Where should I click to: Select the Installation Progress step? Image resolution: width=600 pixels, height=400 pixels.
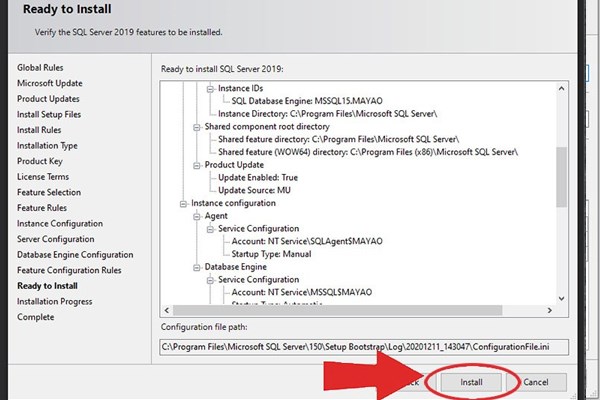coord(55,302)
